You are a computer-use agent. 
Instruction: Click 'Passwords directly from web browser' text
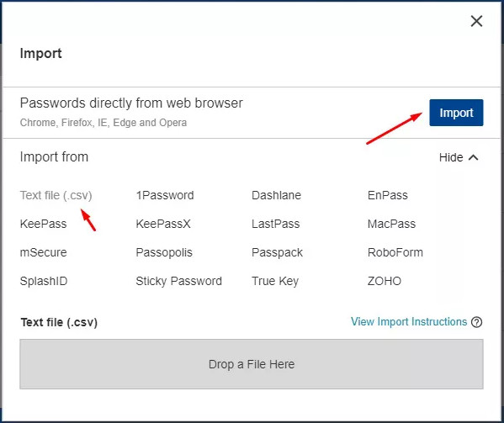pyautogui.click(x=131, y=103)
